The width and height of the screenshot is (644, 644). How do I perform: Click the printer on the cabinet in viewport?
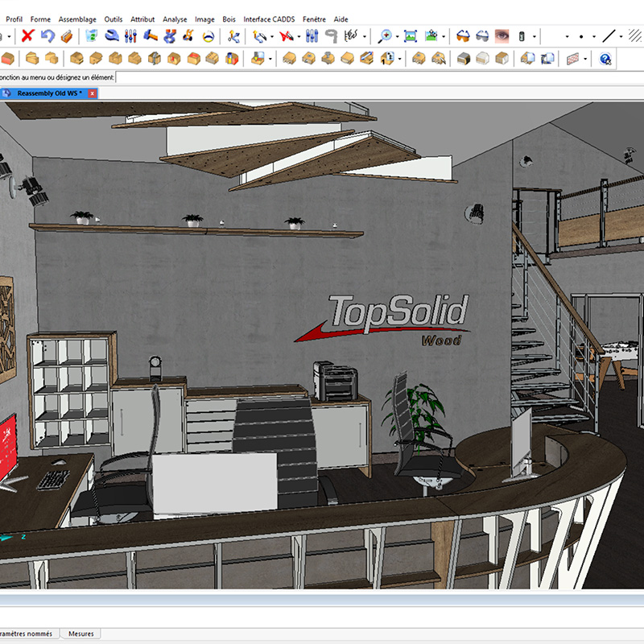[x=335, y=381]
